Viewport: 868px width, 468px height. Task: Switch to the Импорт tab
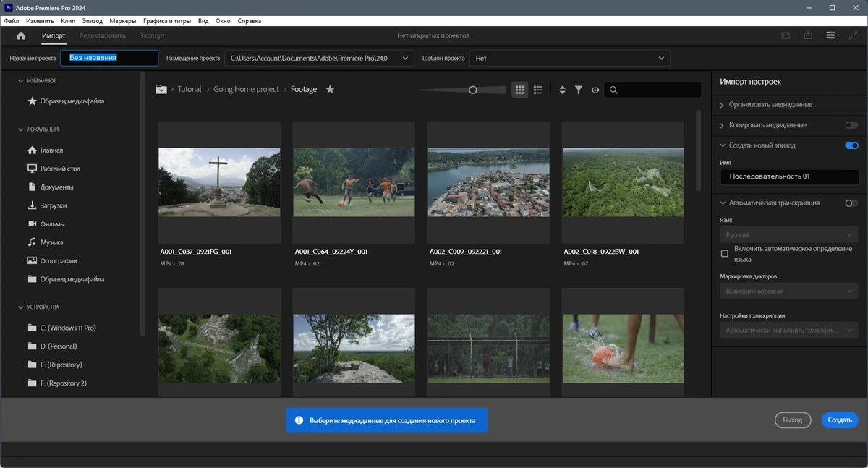[x=54, y=35]
